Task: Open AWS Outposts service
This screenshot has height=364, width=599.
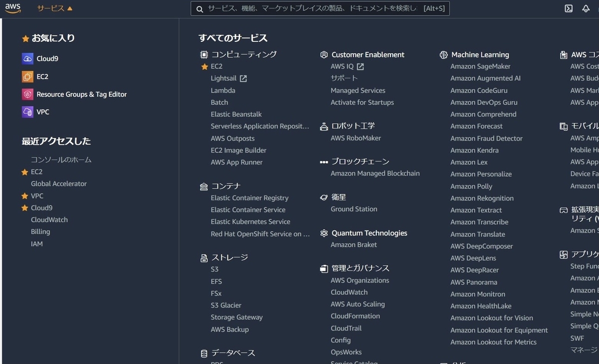Action: 233,139
